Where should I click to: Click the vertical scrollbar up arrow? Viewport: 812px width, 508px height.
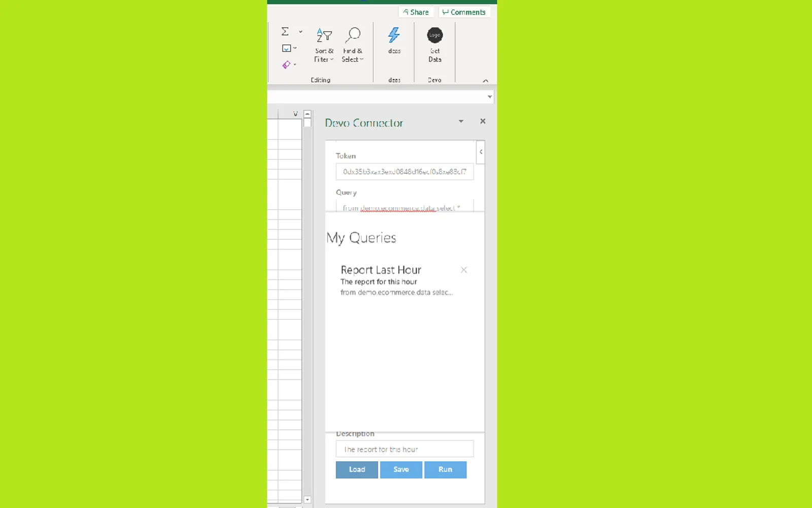(x=307, y=114)
